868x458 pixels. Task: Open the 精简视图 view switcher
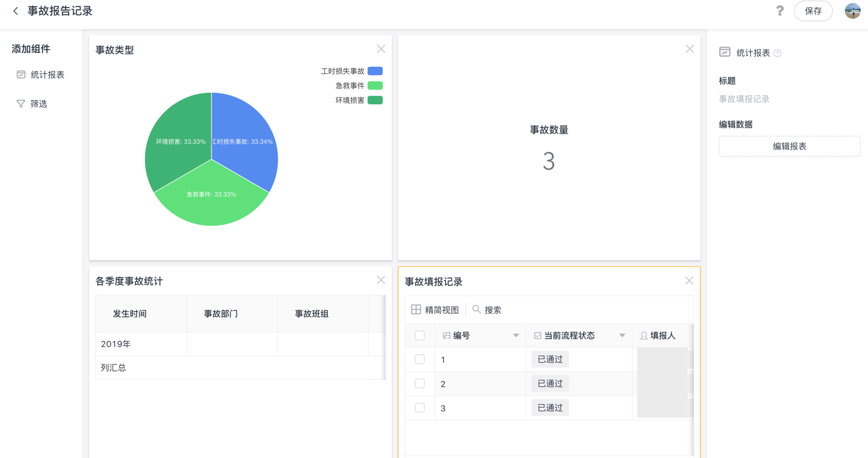(435, 310)
